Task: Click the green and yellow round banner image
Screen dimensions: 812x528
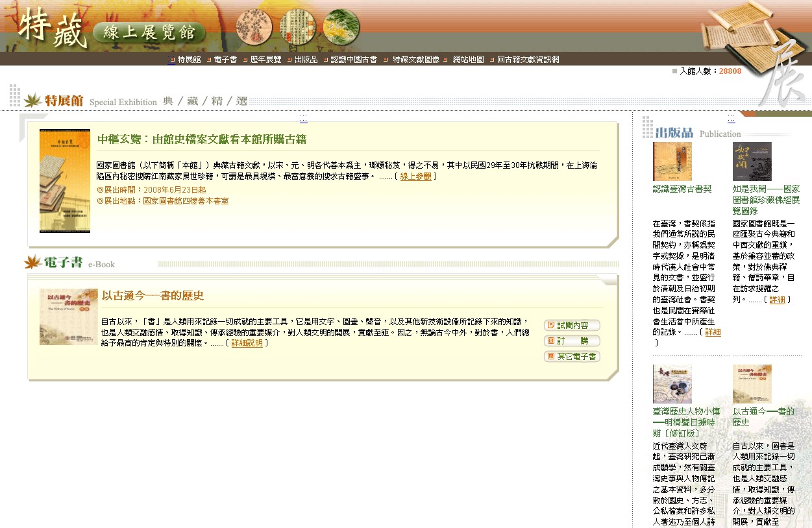Action: click(341, 28)
